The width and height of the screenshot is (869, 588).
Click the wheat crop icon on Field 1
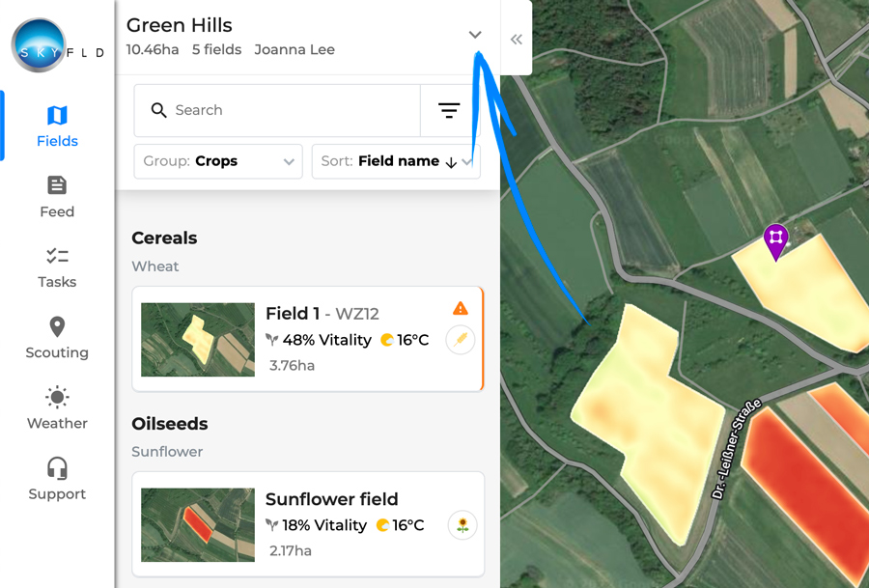[460, 339]
